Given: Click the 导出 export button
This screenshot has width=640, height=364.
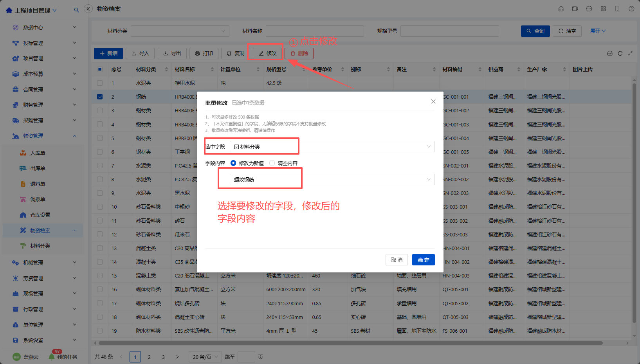Looking at the screenshot, I should pyautogui.click(x=172, y=53).
